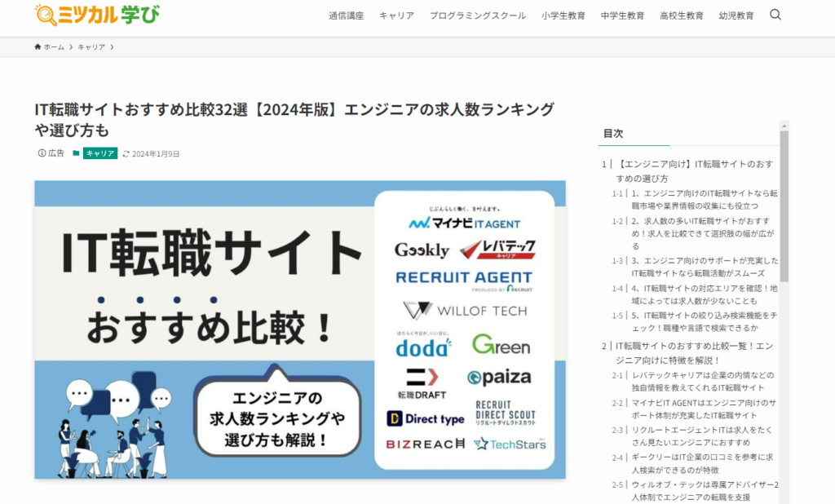This screenshot has height=504, width=835.
Task: Click the 2024年1月9日 update date
Action: [156, 154]
